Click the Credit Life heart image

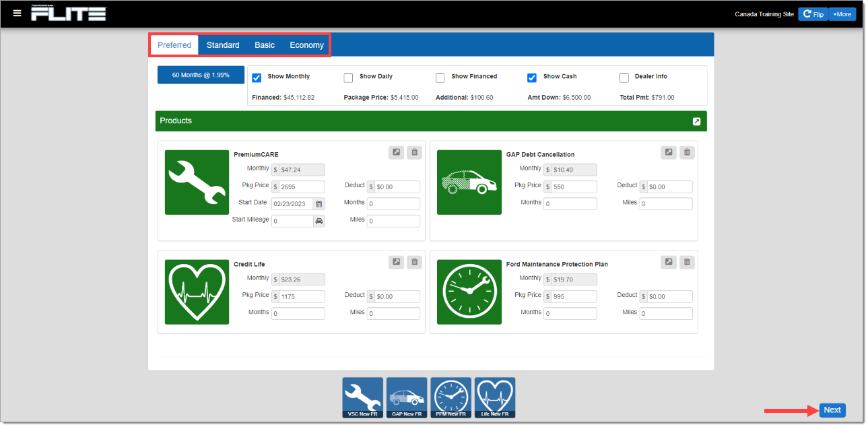[x=197, y=292]
